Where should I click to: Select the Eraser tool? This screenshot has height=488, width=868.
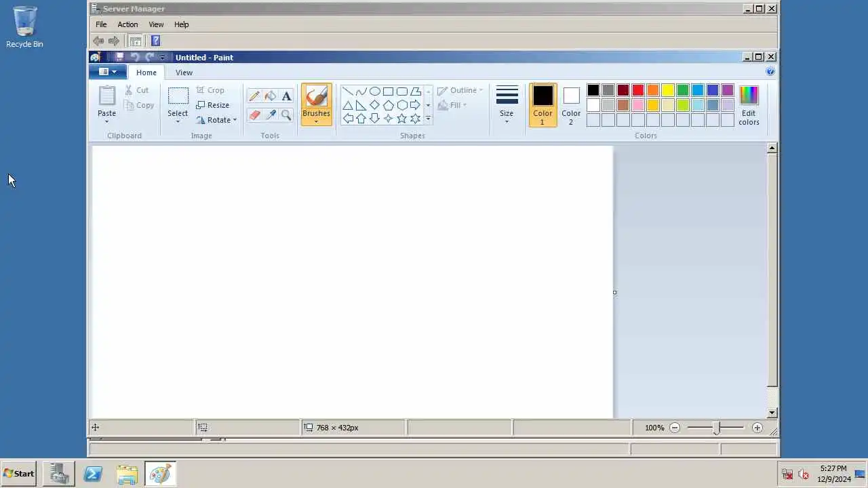tap(254, 115)
